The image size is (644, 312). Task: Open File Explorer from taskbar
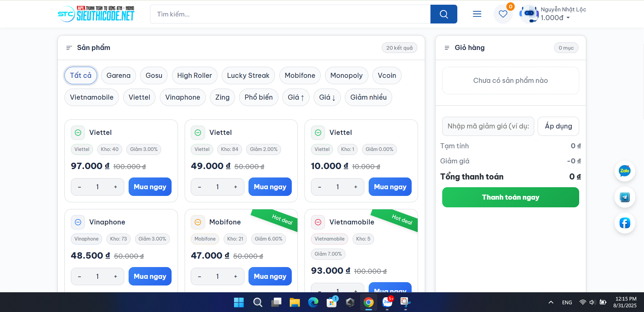click(x=294, y=302)
